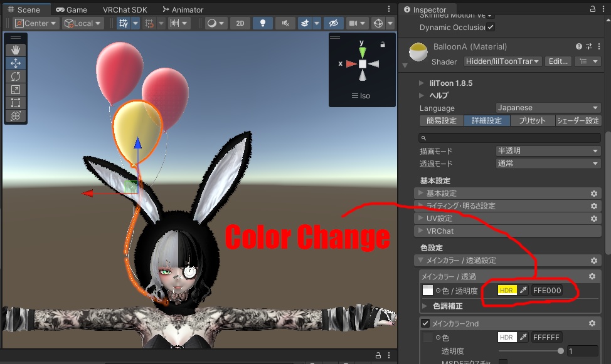Select the Rotate tool
Screen dimensions: 611x364
coord(16,76)
